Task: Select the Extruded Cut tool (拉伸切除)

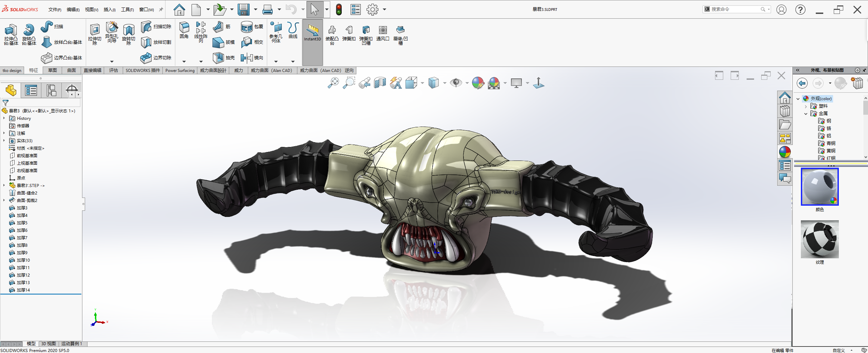Action: tap(95, 34)
